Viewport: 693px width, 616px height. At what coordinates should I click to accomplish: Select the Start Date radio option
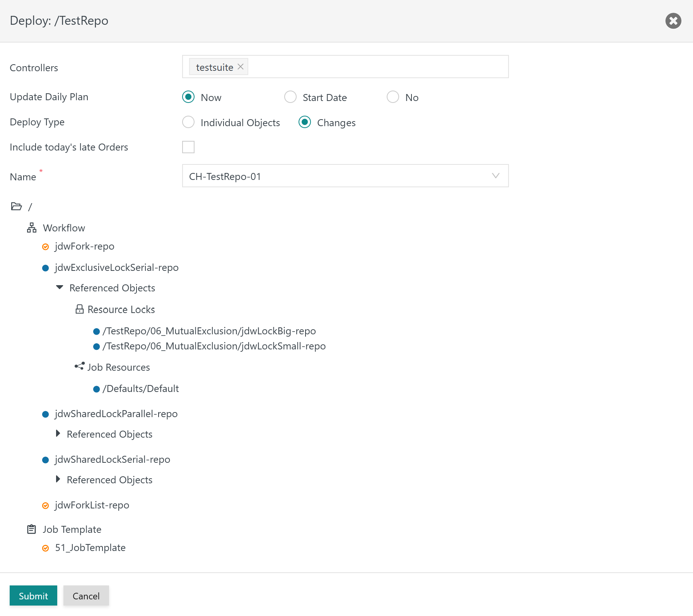pos(290,97)
